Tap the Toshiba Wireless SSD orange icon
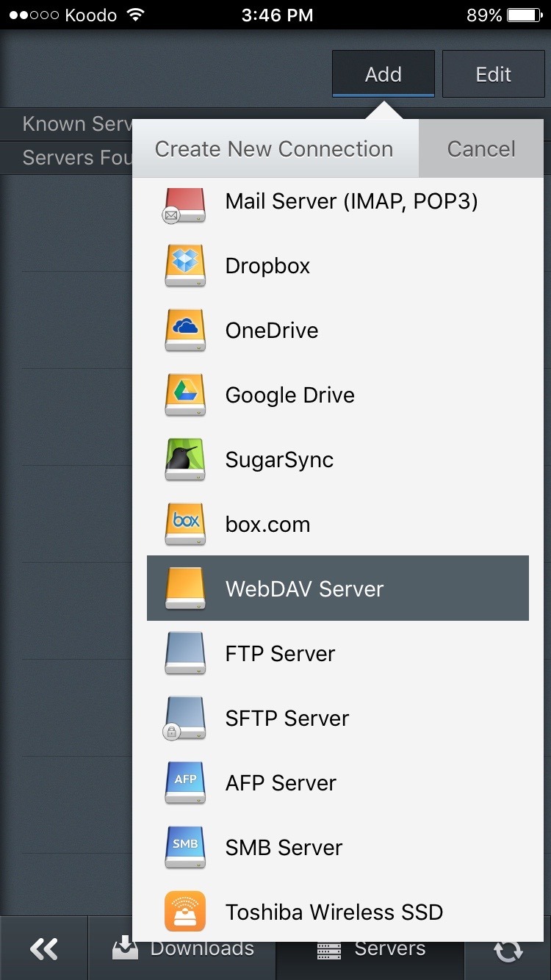 [x=185, y=912]
